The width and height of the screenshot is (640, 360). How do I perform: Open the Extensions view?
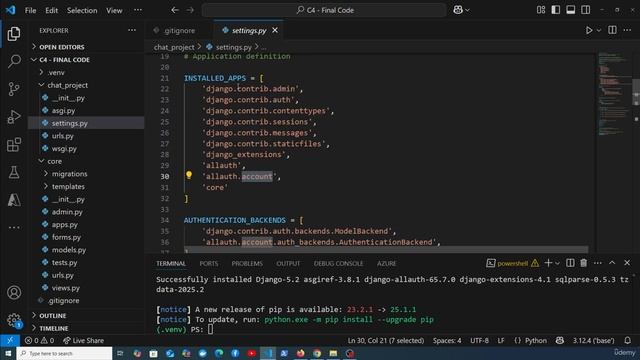pos(13,144)
